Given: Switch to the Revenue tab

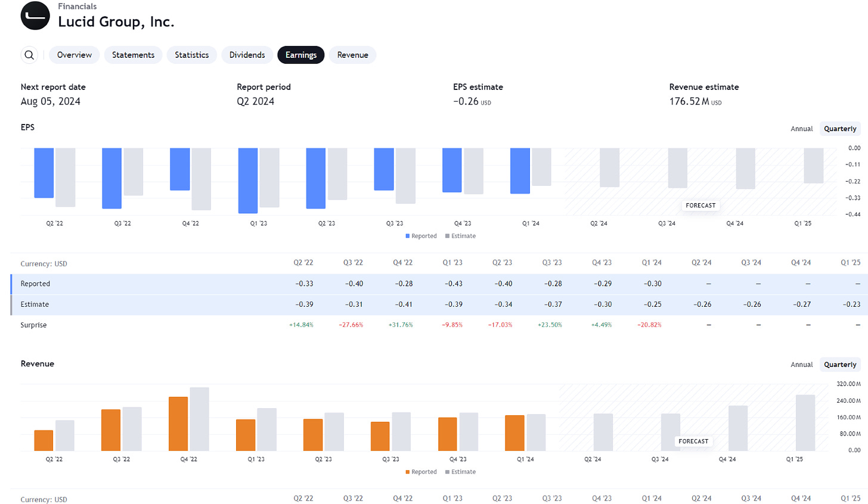Looking at the screenshot, I should point(353,55).
